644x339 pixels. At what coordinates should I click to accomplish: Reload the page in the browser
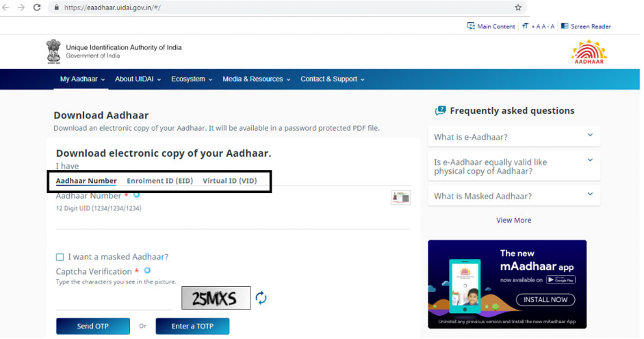[x=37, y=8]
